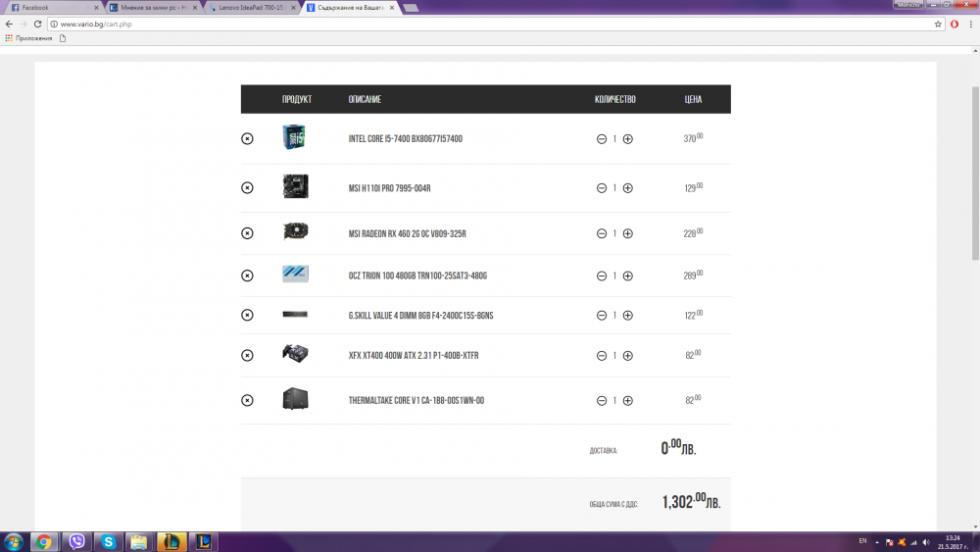Remove G.Skill Value 4 RAM from cart
980x552 pixels.
click(x=248, y=315)
